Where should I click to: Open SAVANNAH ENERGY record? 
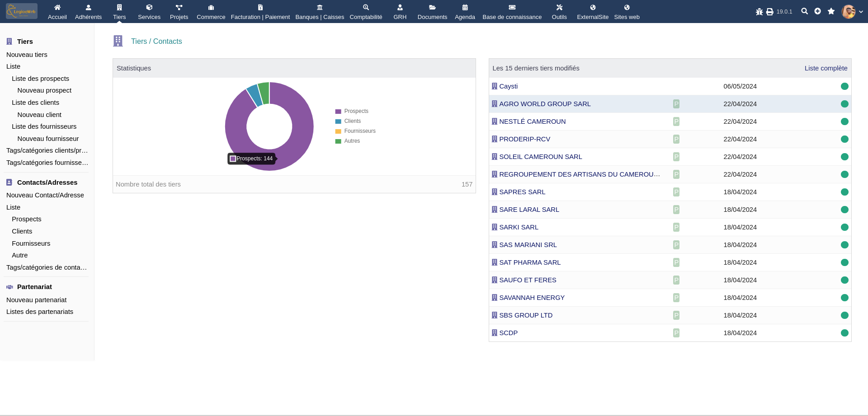(532, 298)
